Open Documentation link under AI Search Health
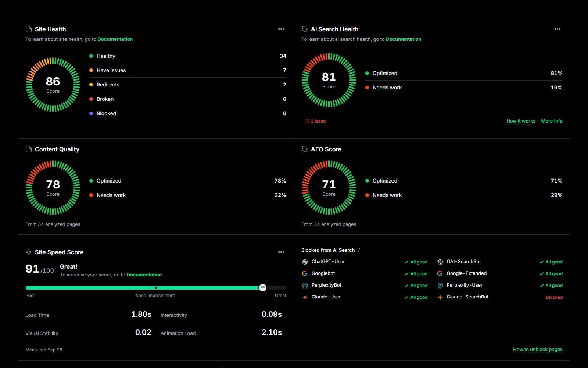Image resolution: width=588 pixels, height=368 pixels. click(404, 39)
